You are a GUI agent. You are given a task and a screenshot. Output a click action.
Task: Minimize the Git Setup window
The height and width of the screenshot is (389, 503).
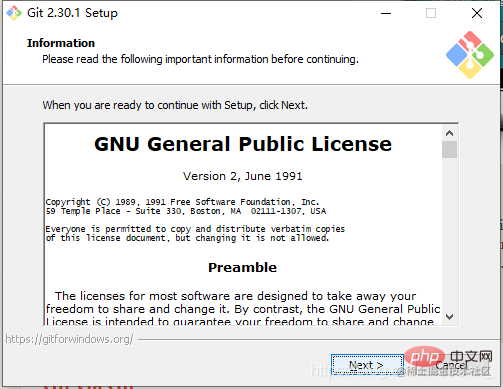tap(386, 13)
